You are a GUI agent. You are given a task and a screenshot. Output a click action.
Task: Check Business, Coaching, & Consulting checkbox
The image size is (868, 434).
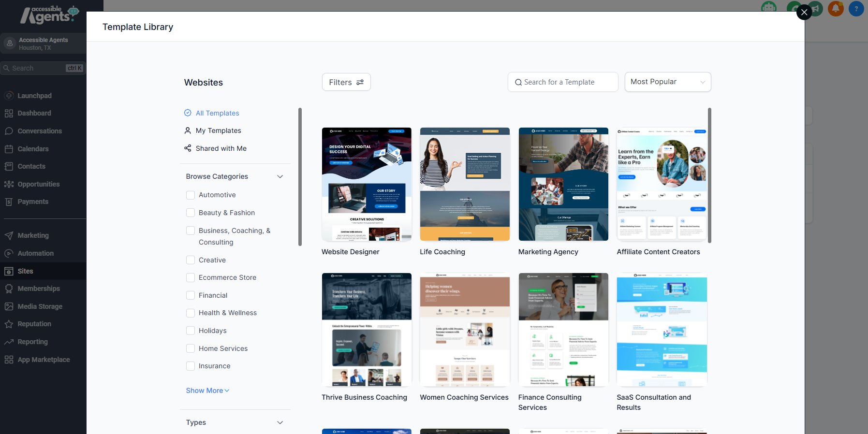coord(191,231)
